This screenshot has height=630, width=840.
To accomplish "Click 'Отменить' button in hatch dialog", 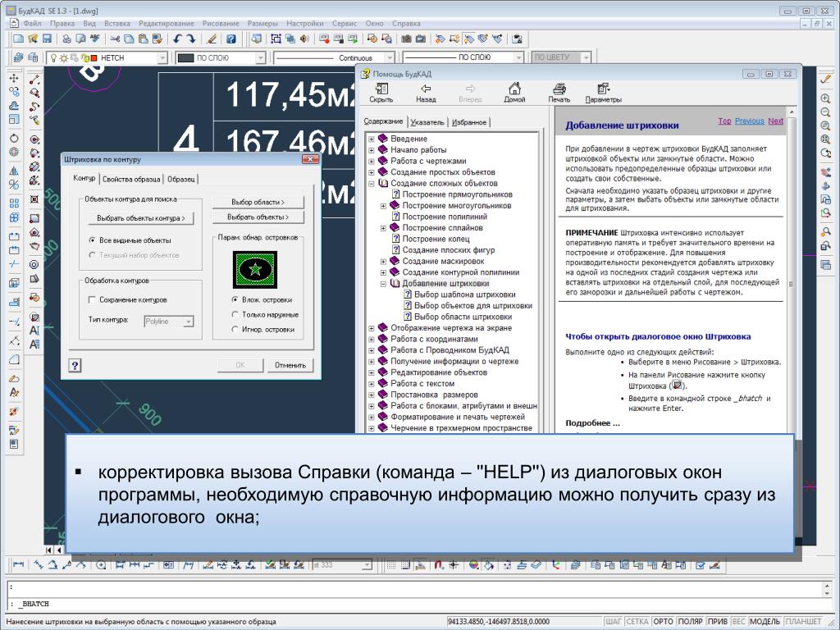I will (290, 365).
